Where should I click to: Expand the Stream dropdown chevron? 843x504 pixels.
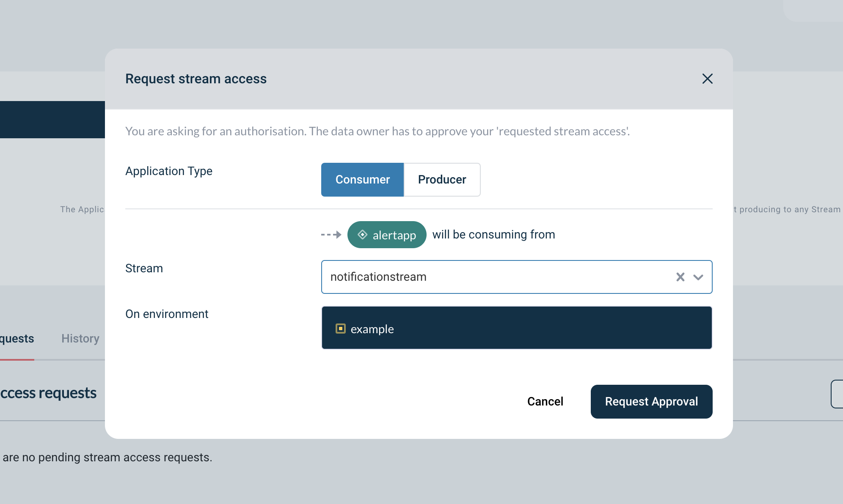tap(698, 277)
